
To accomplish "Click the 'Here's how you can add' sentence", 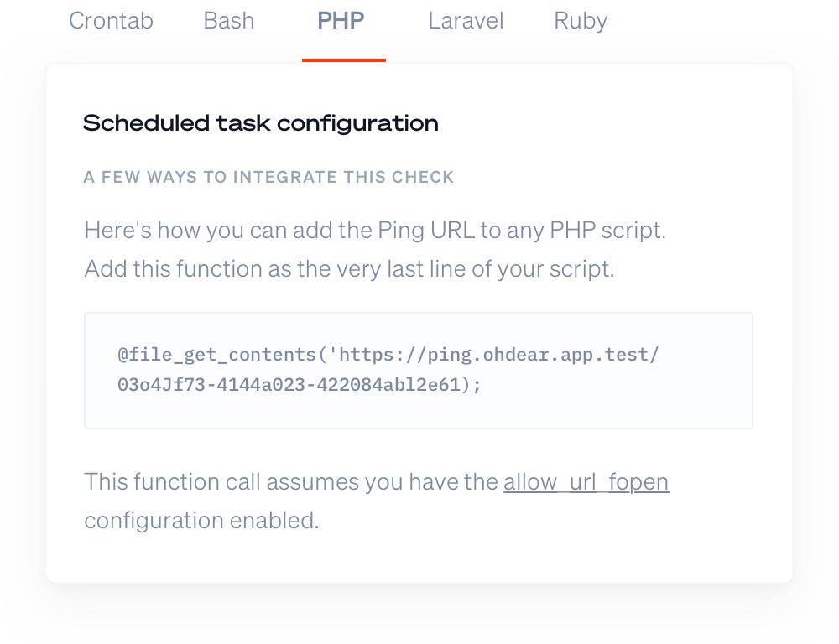I will point(374,231).
